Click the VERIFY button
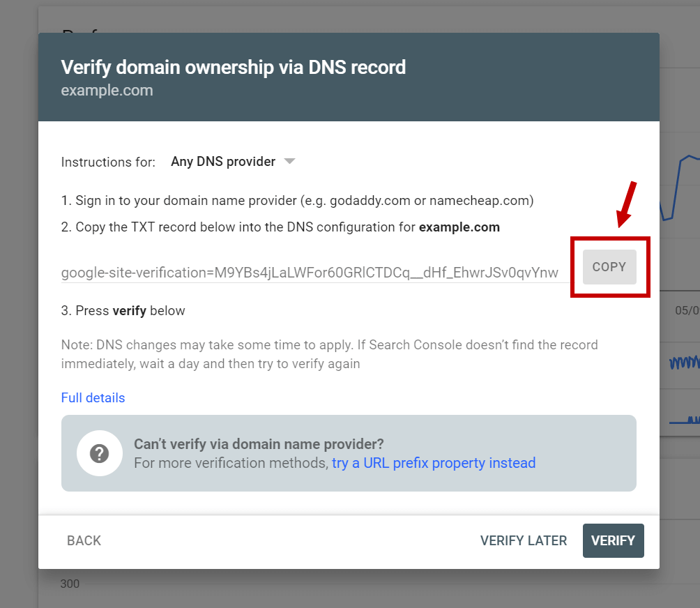700x608 pixels. tap(613, 540)
